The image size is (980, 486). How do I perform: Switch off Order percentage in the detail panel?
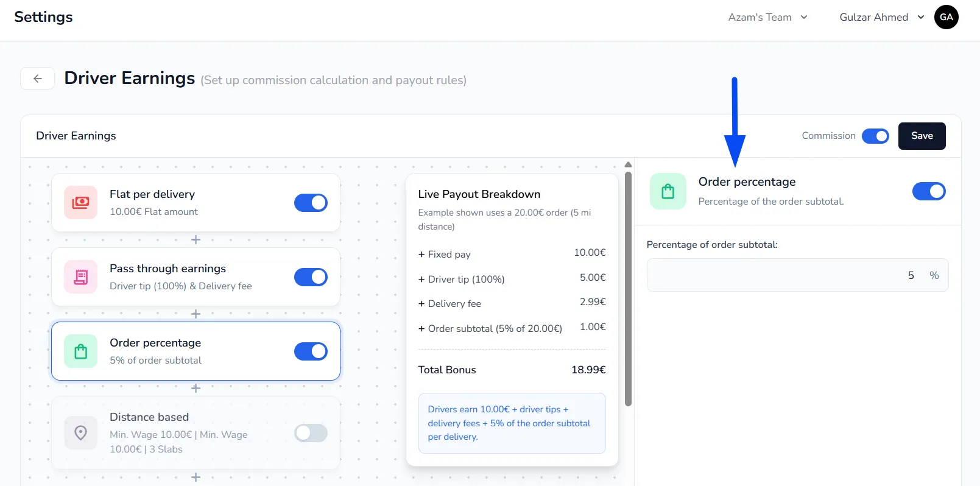[929, 191]
